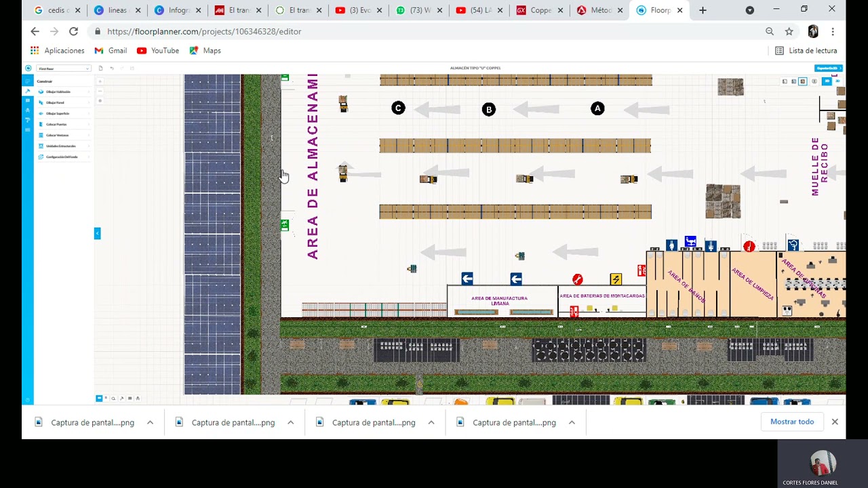Open Lista de lectura
The width and height of the screenshot is (868, 488).
806,50
